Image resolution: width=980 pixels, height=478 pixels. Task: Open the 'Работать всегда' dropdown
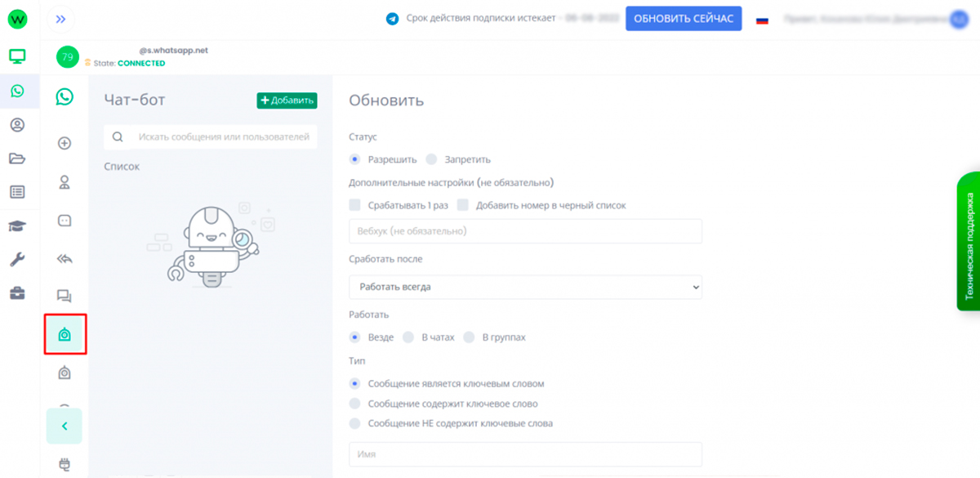pyautogui.click(x=525, y=287)
